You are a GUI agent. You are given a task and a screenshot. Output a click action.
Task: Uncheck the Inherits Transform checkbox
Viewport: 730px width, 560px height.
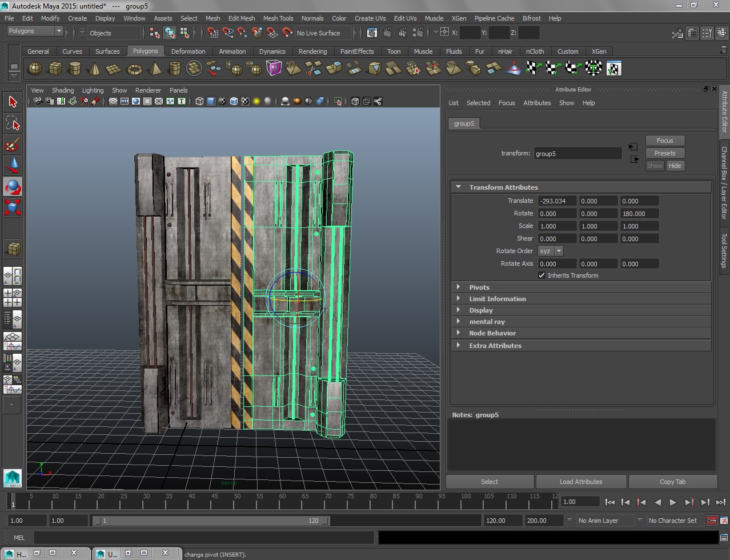(x=542, y=275)
